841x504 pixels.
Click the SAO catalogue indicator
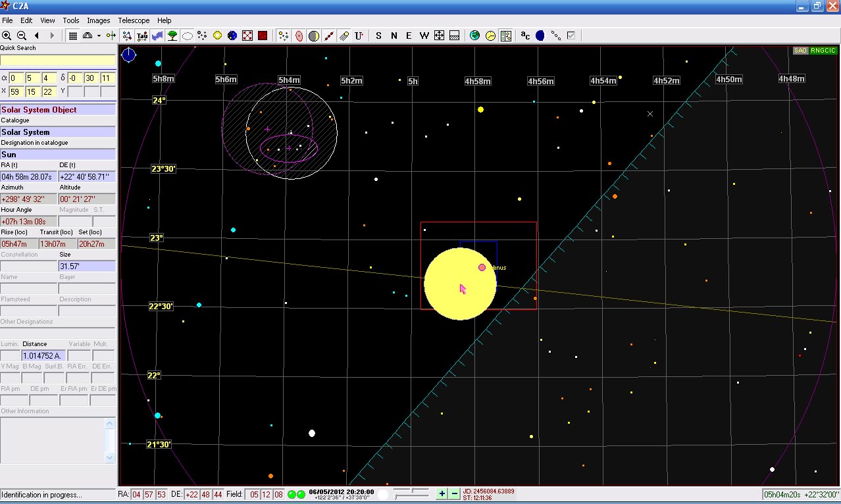coord(800,51)
